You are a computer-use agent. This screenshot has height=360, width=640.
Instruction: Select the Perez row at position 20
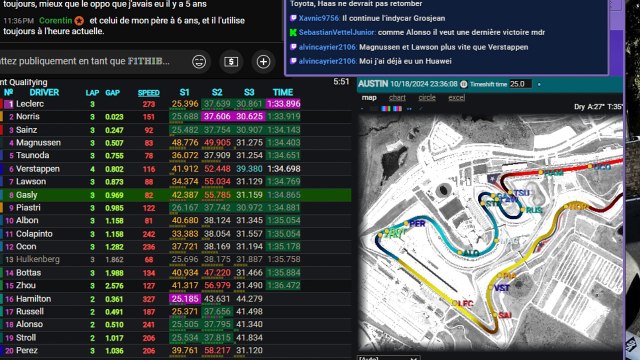[176, 351]
